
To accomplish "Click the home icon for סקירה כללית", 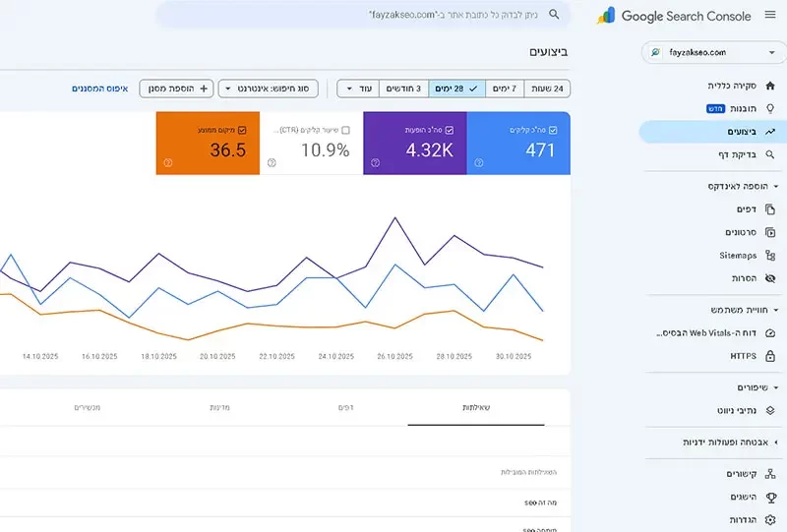I will coord(769,86).
